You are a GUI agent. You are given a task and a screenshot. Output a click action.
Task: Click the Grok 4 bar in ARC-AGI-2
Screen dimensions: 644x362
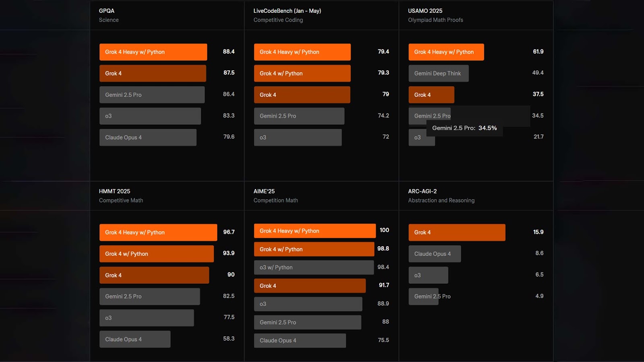[x=457, y=232]
